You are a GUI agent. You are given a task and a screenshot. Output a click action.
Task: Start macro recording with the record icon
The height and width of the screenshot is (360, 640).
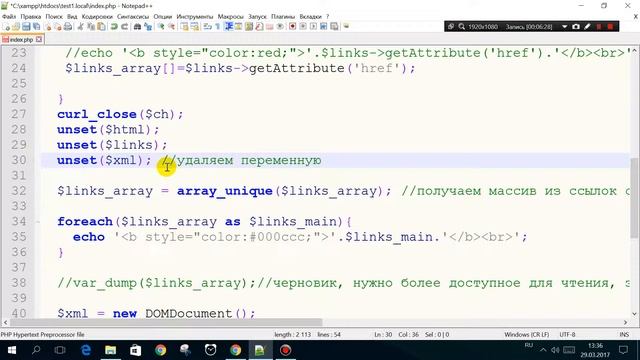293,27
